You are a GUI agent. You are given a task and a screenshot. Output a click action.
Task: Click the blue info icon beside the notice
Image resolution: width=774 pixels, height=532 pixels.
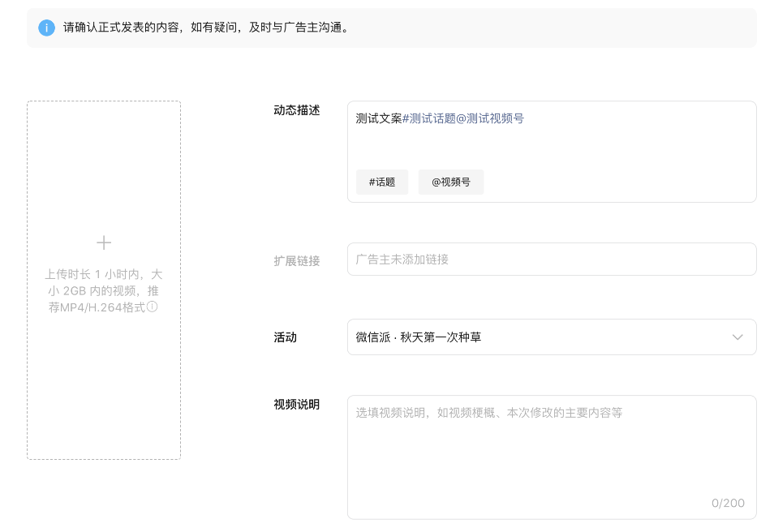(46, 28)
